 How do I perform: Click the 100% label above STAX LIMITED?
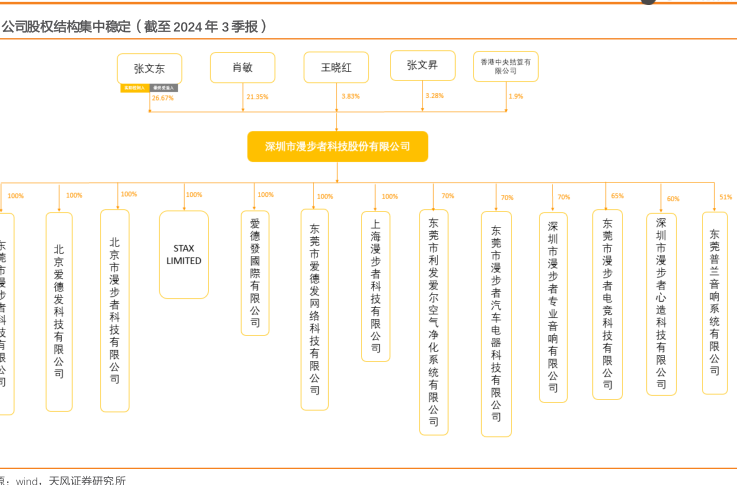point(194,195)
